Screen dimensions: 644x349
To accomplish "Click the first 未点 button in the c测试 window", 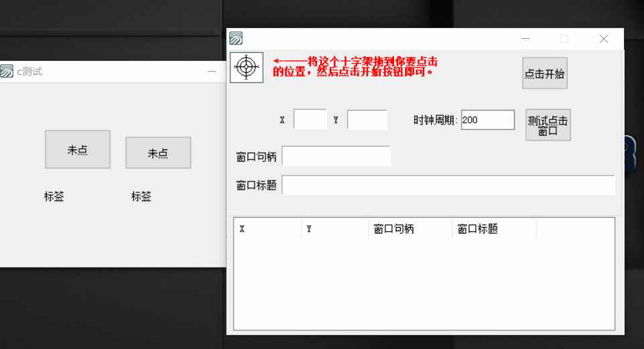I will (78, 149).
